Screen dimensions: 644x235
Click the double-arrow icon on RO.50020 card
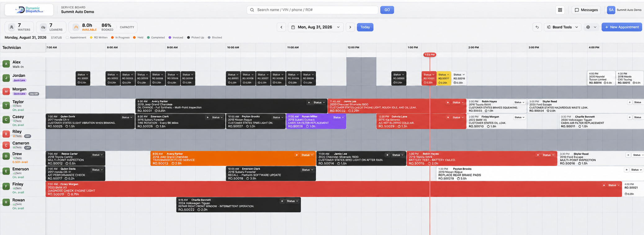coord(604,185)
